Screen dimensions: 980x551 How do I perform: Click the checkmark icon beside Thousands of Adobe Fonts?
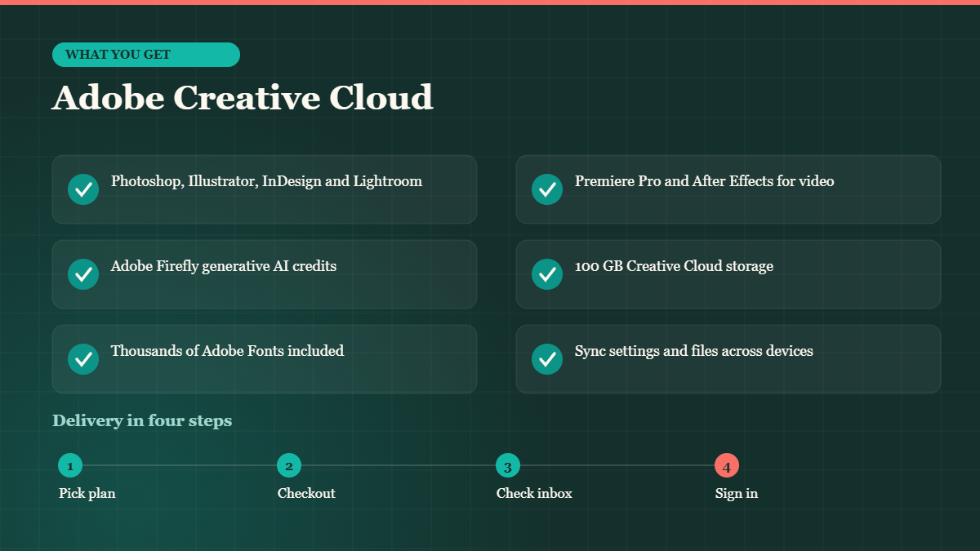click(x=83, y=359)
